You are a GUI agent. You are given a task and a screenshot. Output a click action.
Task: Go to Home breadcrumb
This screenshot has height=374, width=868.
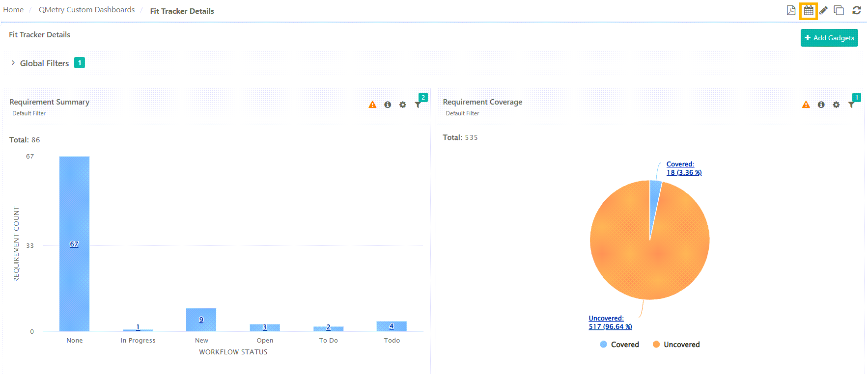tap(13, 10)
